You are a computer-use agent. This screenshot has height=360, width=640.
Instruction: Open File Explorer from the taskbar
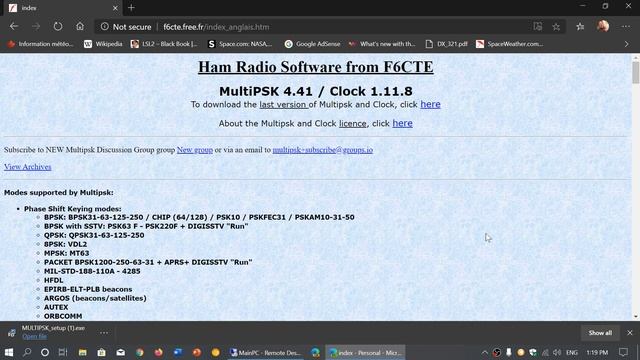pyautogui.click(x=82, y=352)
